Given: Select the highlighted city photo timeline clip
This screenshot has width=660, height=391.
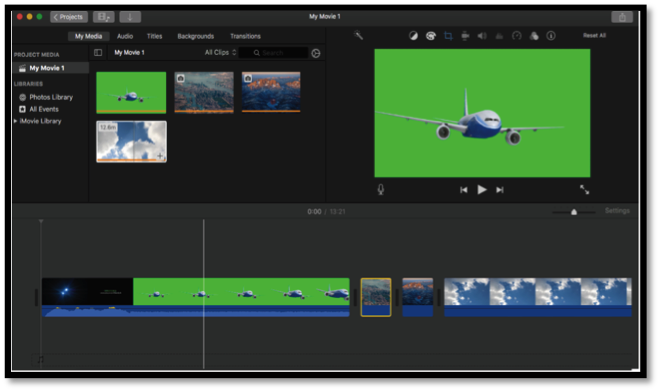Looking at the screenshot, I should click(x=376, y=297).
